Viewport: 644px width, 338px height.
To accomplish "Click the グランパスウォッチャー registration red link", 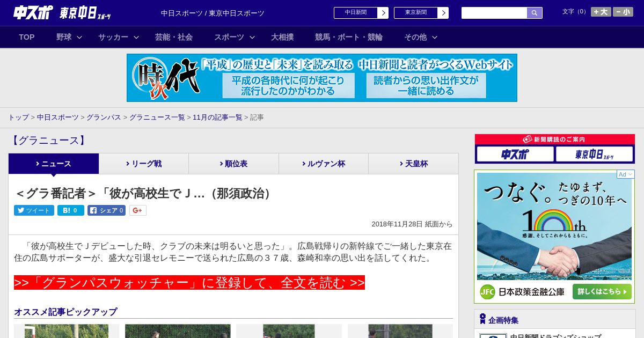I will [x=189, y=283].
